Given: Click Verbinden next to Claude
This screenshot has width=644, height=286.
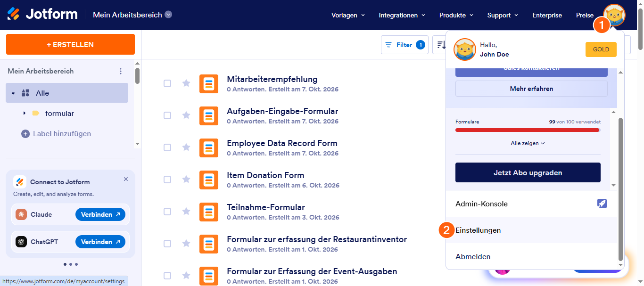Looking at the screenshot, I should [x=100, y=214].
